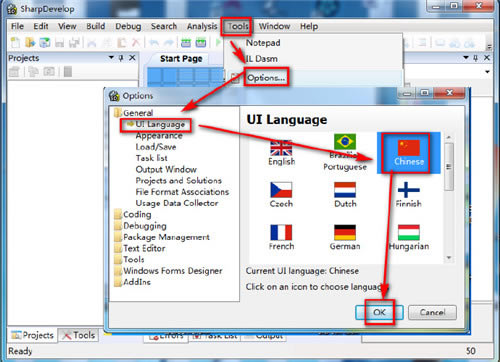
Task: Click the first icon in Projects panel toolbar
Action: (x=14, y=71)
